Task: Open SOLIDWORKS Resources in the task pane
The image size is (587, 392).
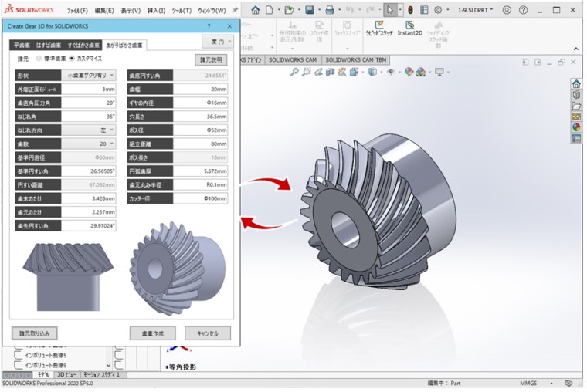Action: (576, 84)
